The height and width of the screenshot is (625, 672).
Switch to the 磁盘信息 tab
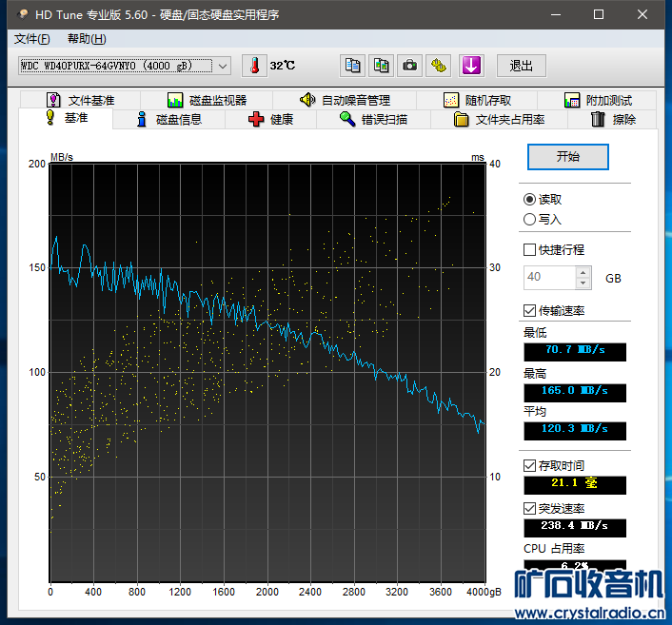click(169, 119)
